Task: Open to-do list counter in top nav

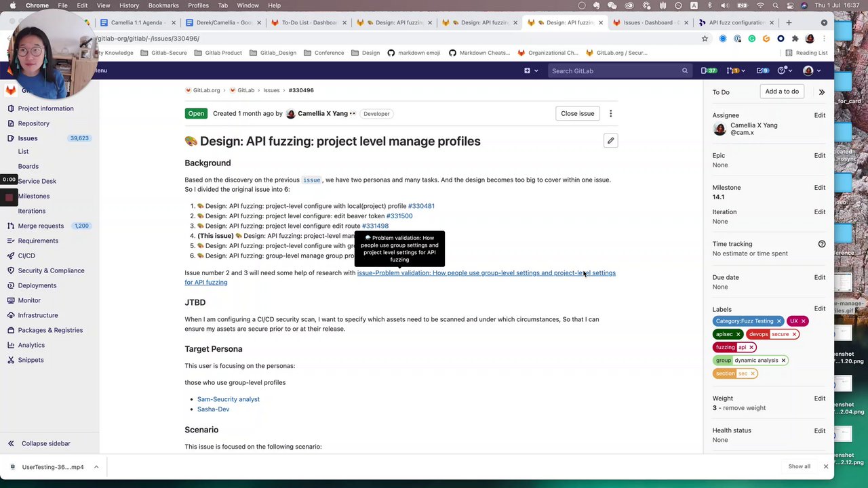Action: pos(763,70)
